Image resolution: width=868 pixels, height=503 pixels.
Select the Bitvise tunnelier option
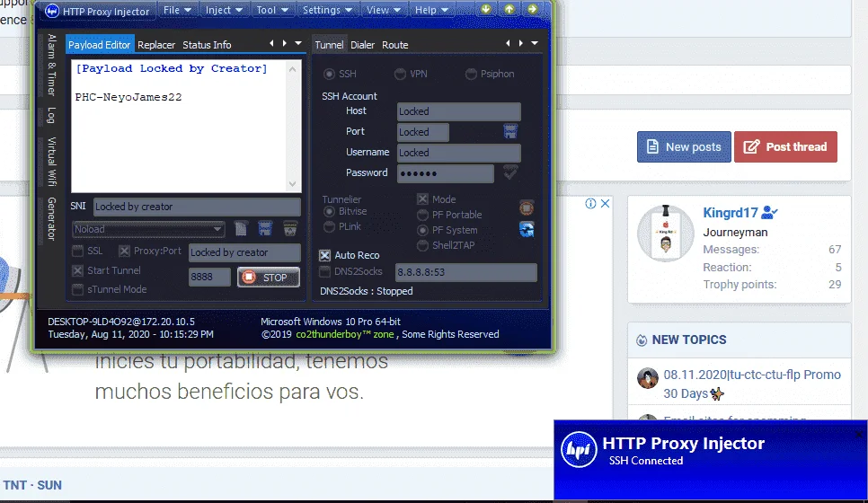pyautogui.click(x=330, y=211)
